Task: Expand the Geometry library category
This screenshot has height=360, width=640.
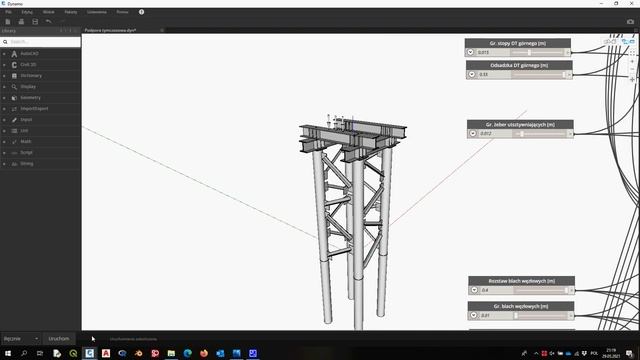Action: [x=4, y=98]
